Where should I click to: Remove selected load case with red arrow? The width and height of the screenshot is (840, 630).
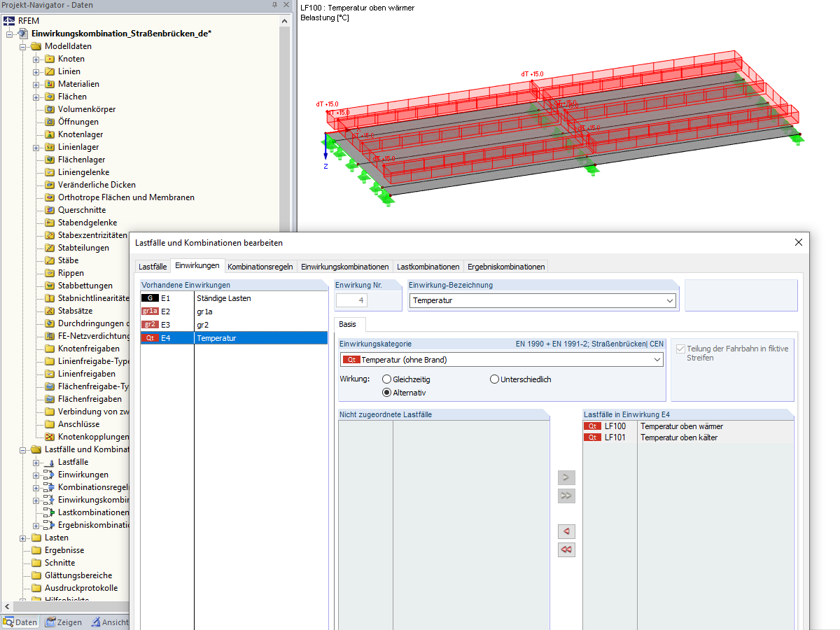[566, 531]
